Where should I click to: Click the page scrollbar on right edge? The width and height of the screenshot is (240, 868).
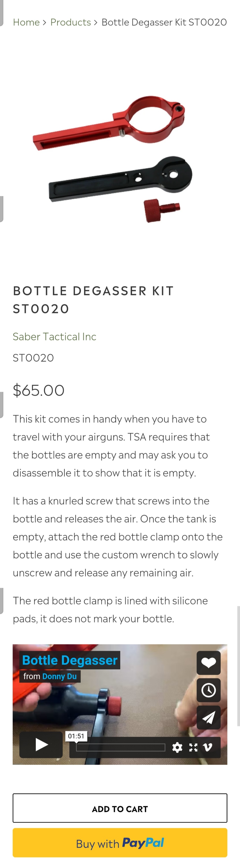tap(238, 666)
